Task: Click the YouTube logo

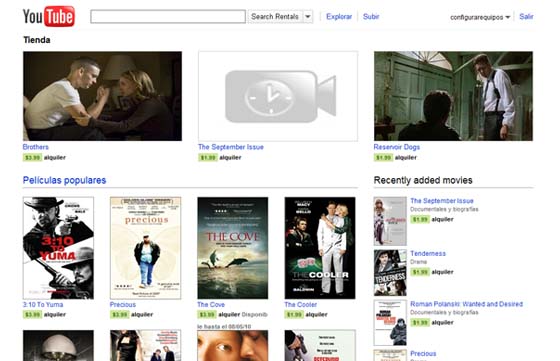Action: coord(49,16)
